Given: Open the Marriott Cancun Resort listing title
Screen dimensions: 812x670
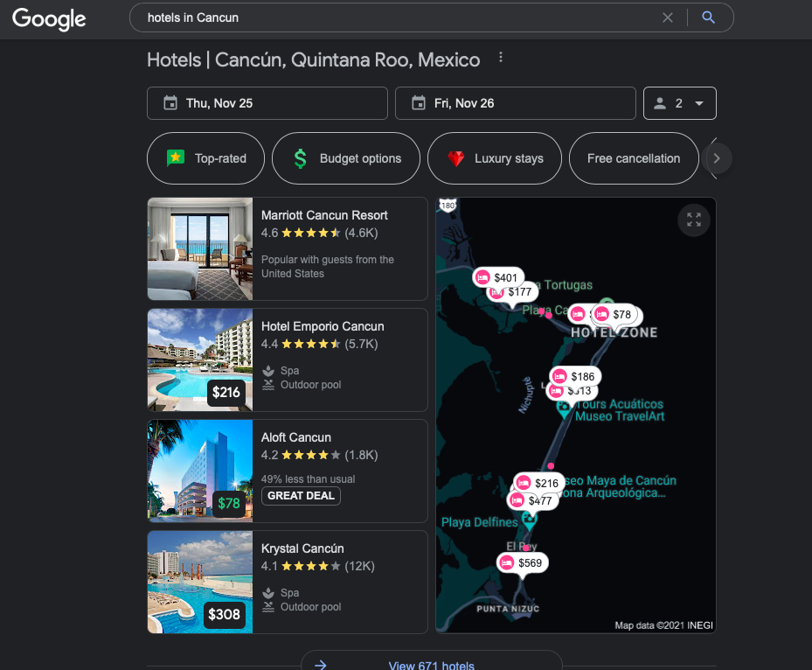Looking at the screenshot, I should [x=324, y=215].
